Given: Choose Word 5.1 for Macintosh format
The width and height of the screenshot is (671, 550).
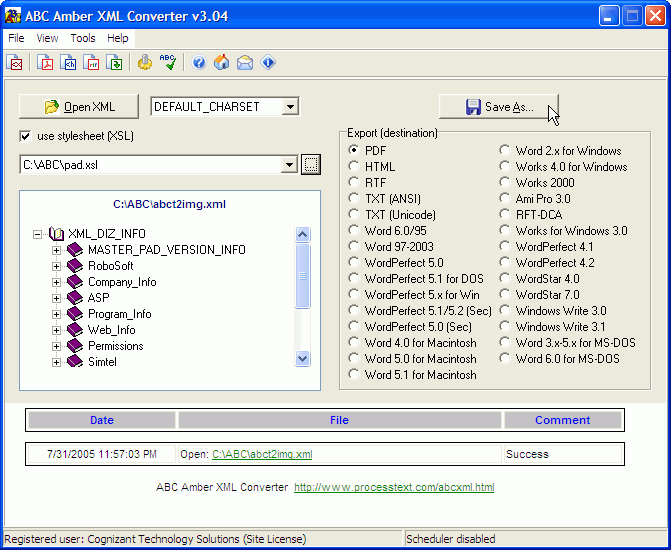Looking at the screenshot, I should [x=353, y=375].
